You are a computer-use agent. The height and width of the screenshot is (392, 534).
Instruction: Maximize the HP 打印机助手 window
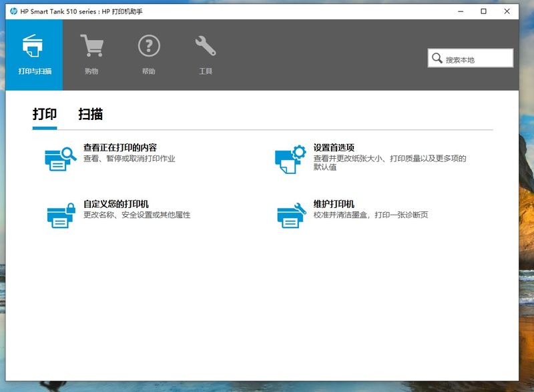click(x=483, y=11)
